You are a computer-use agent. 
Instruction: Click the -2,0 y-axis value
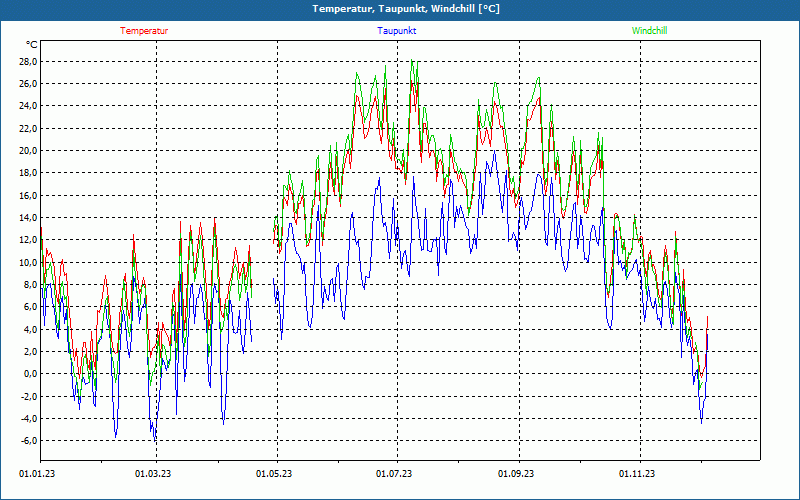29,396
